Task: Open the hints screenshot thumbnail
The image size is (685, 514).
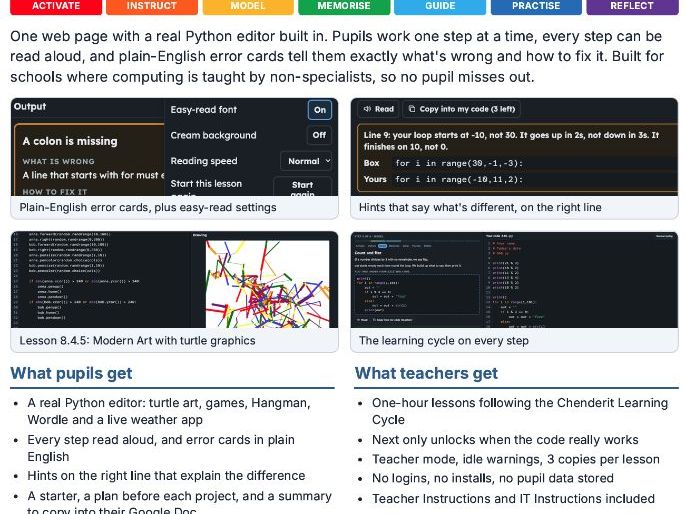Action: pyautogui.click(x=514, y=147)
